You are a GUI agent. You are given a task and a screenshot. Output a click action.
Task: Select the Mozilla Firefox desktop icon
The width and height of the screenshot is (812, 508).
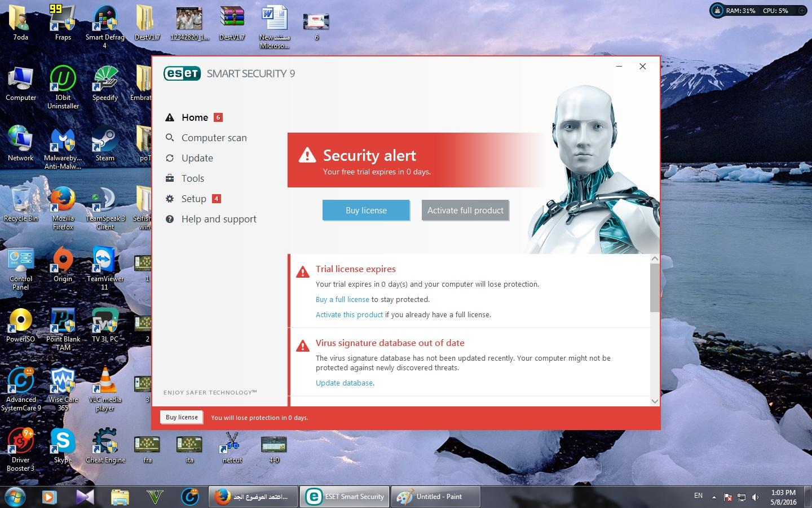63,208
